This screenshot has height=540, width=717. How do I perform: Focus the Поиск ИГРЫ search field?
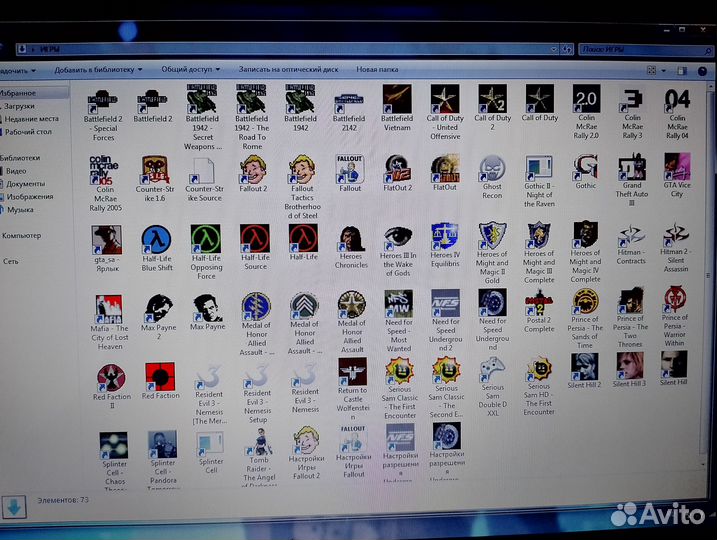click(x=645, y=49)
